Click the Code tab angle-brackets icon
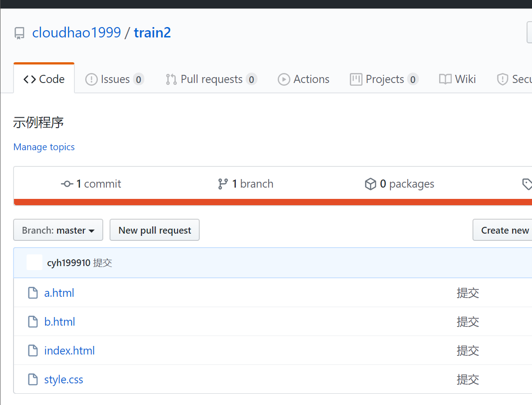 coord(29,79)
